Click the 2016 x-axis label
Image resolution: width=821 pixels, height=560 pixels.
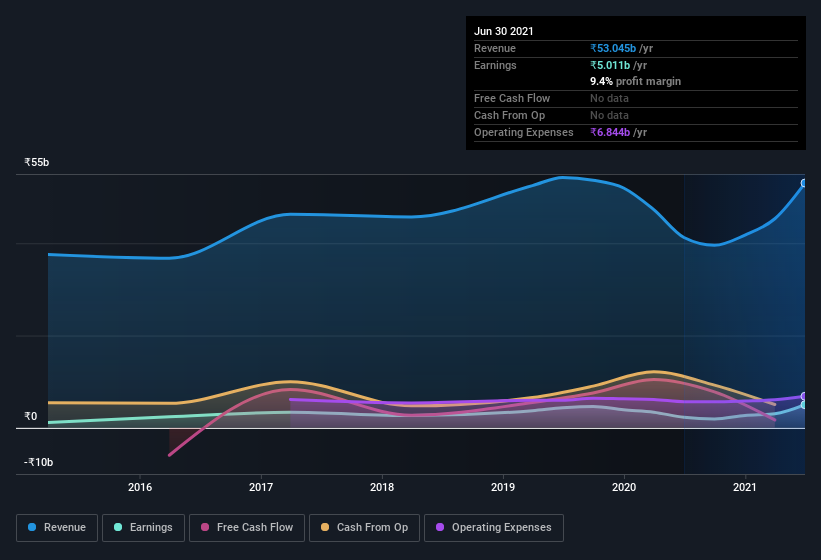click(140, 487)
